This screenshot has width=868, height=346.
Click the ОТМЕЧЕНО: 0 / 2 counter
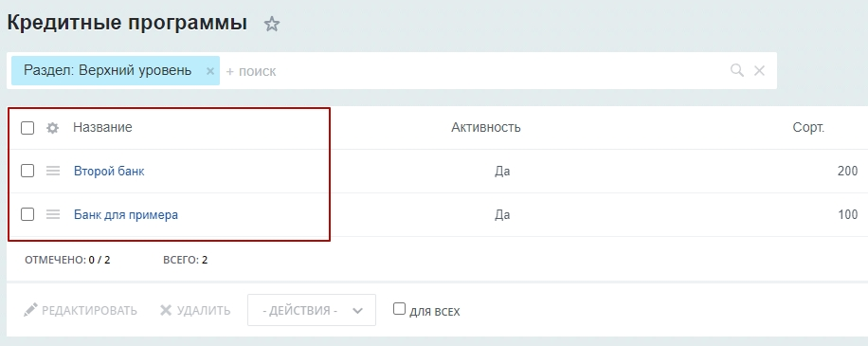click(67, 260)
